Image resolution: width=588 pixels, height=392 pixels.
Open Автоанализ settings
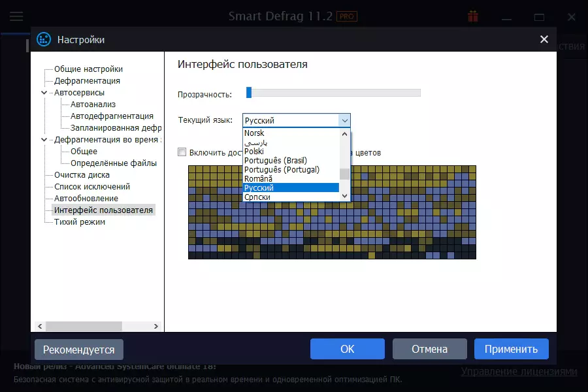point(93,105)
